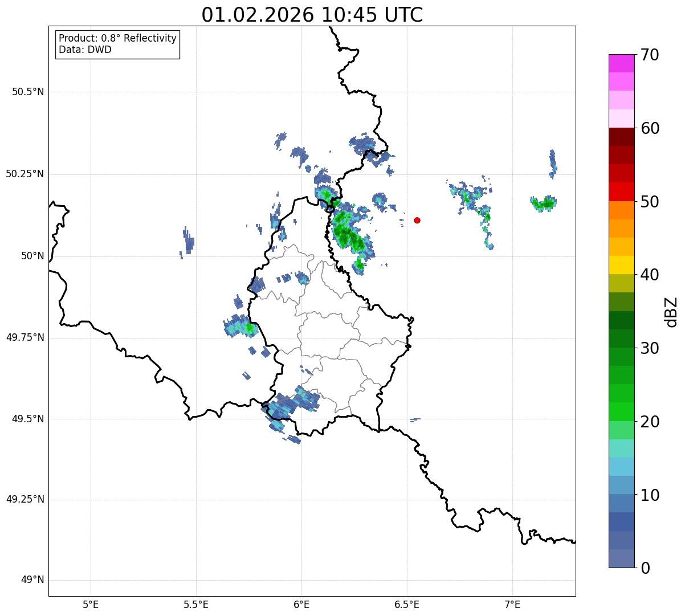
Task: Click the 7°E longitude label
Action: click(512, 605)
